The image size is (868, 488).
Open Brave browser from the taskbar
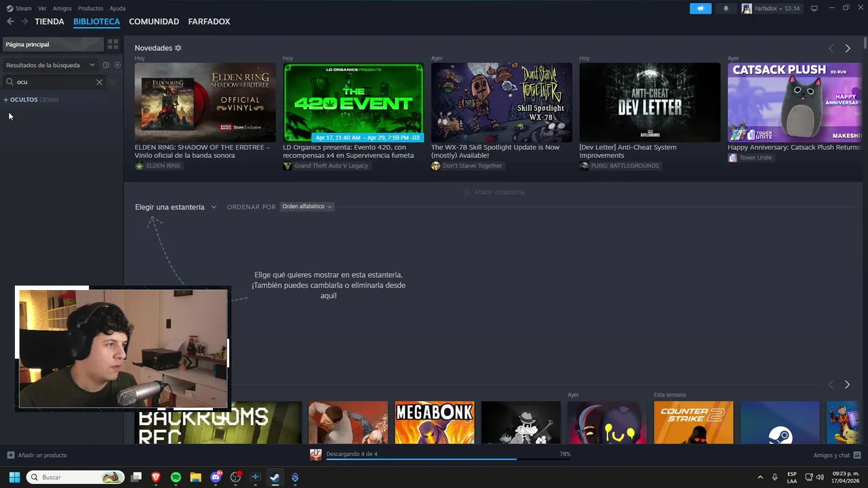coord(156,477)
